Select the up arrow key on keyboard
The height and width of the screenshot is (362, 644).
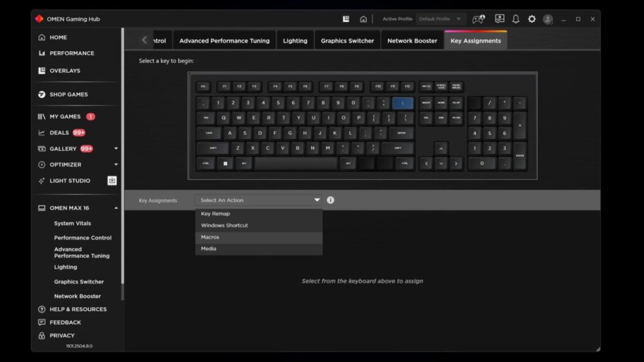pos(441,148)
